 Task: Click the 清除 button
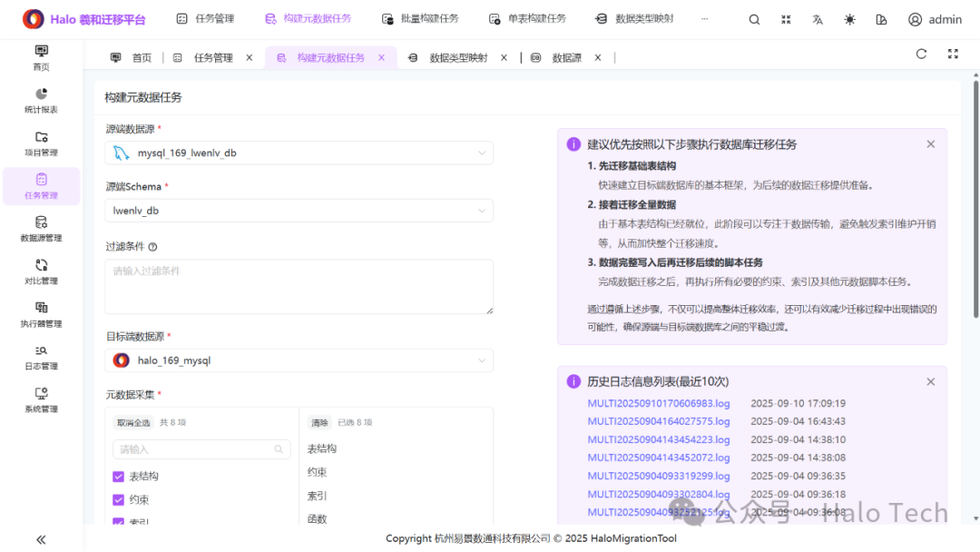pos(319,422)
